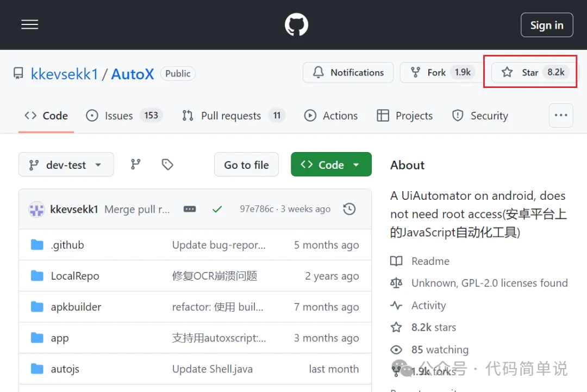Click the apkbuilder folder icon
Screen dimensions: 587x392
point(37,307)
